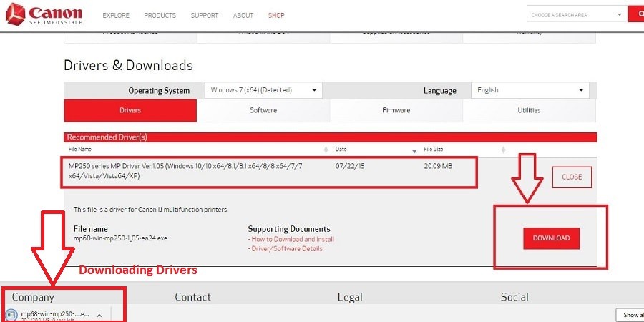The width and height of the screenshot is (644, 322).
Task: Click the Contact footer heading
Action: click(x=192, y=297)
